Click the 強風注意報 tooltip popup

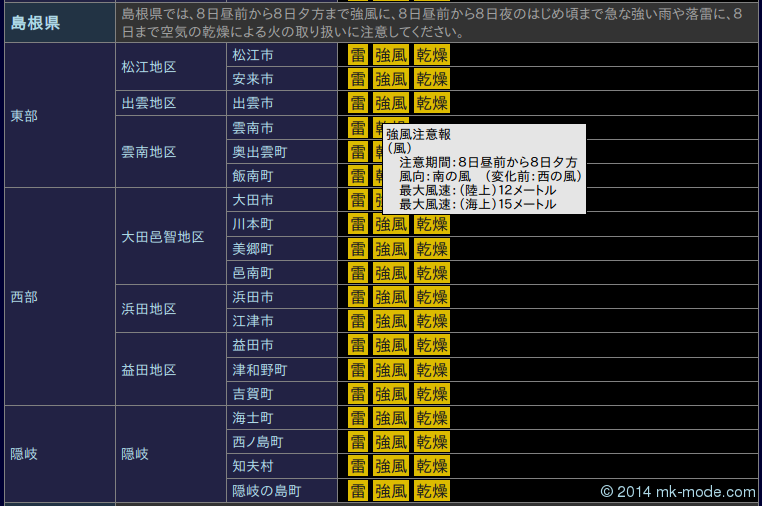tap(483, 169)
